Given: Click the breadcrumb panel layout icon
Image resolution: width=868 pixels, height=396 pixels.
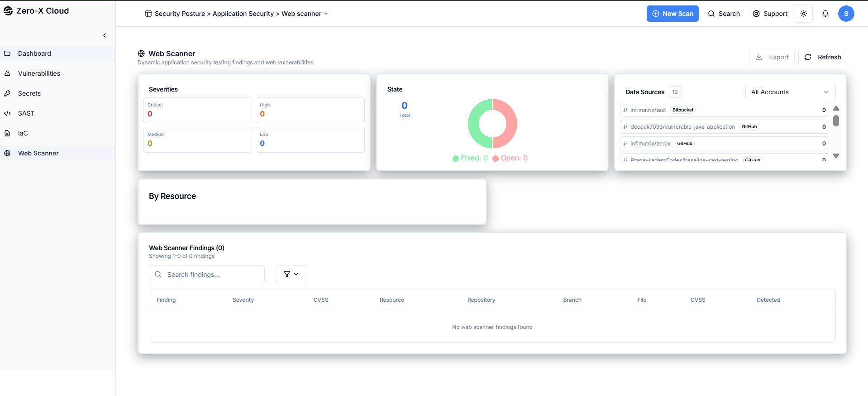Looking at the screenshot, I should 148,14.
